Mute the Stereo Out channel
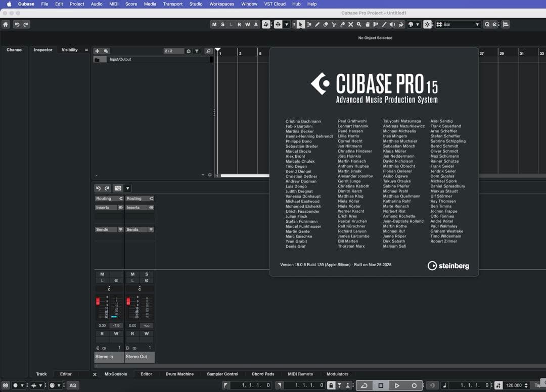The image size is (546, 392). pos(132,274)
